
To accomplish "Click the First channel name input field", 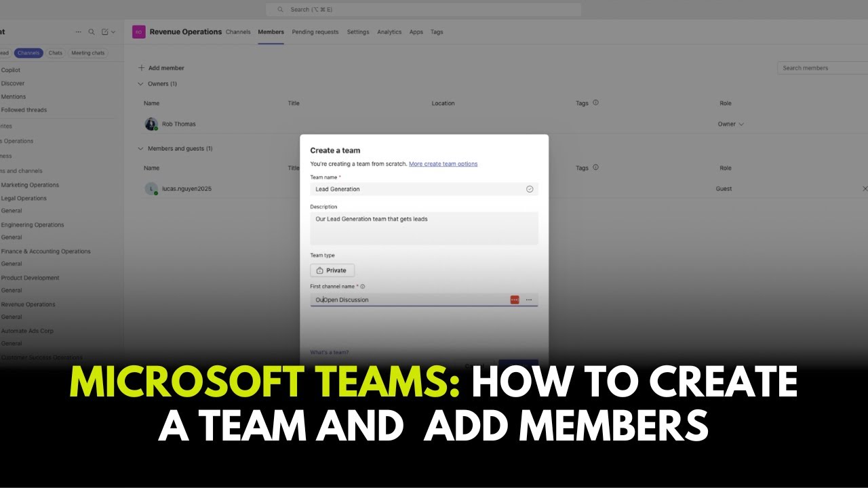I will (x=424, y=300).
